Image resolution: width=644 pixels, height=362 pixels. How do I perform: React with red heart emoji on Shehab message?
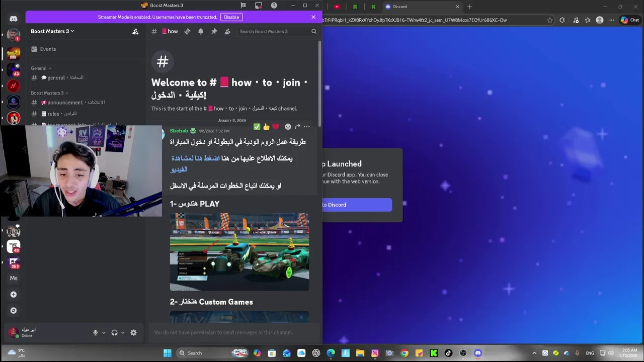tap(275, 127)
